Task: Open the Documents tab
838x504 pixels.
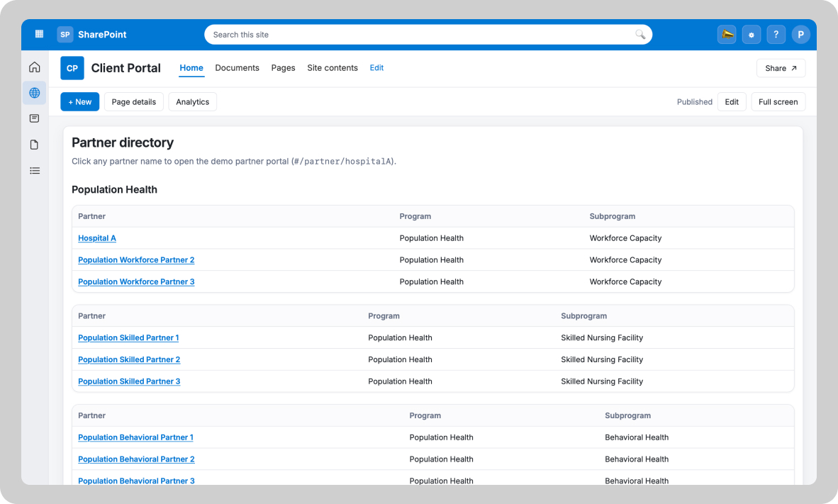Action: pos(238,68)
